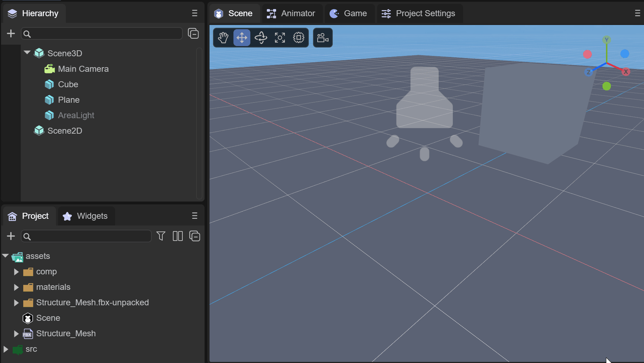Open the Project Settings tab
Image resolution: width=644 pixels, height=363 pixels.
point(419,13)
